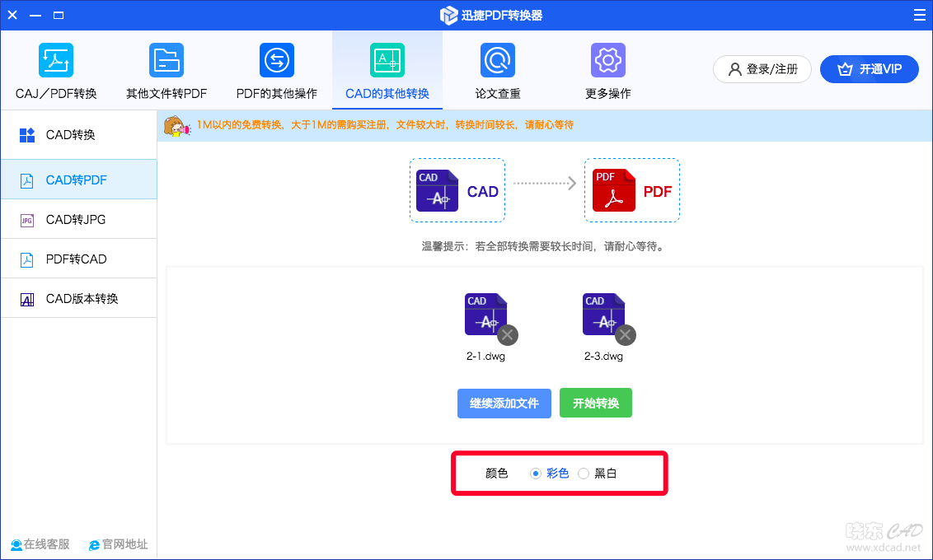Screen dimensions: 933x560
Task: Select the 2-1.dwg file thumbnail
Action: (x=485, y=315)
